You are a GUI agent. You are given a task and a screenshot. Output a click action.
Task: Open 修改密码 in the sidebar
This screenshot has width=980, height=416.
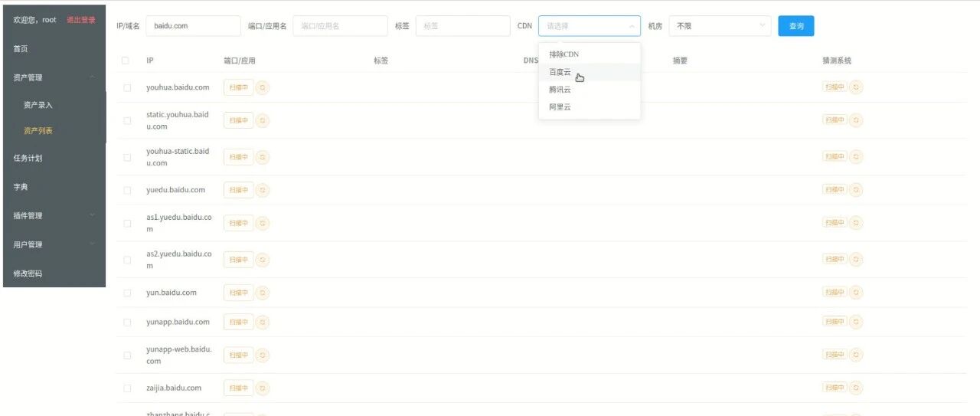[x=54, y=274]
